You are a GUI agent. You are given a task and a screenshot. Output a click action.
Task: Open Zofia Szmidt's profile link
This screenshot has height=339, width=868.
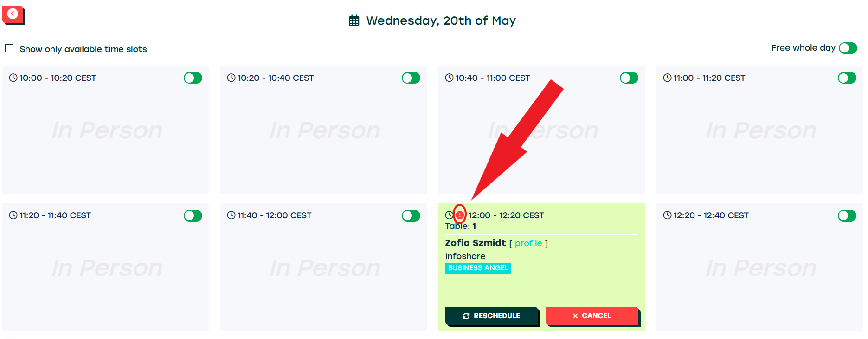pos(528,243)
